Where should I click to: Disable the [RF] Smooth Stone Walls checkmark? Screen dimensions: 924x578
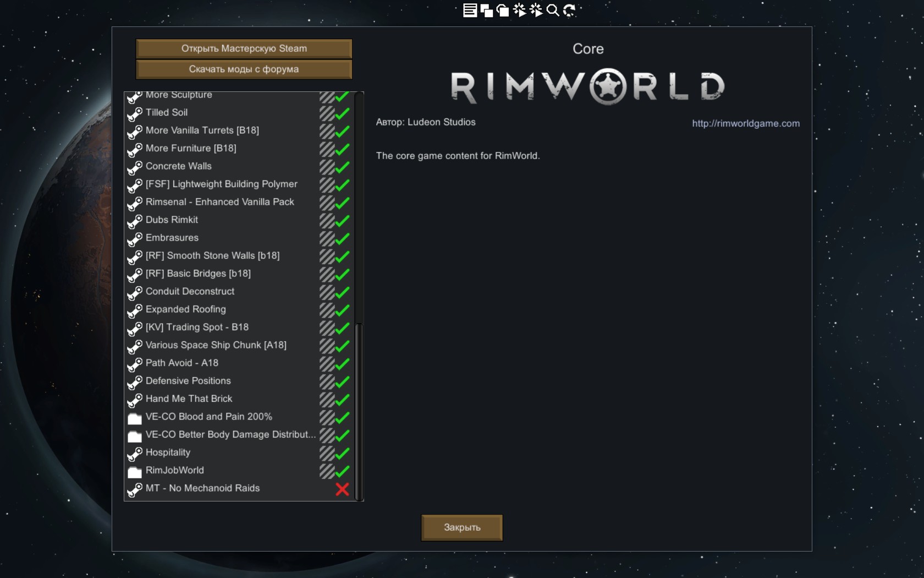pyautogui.click(x=342, y=257)
